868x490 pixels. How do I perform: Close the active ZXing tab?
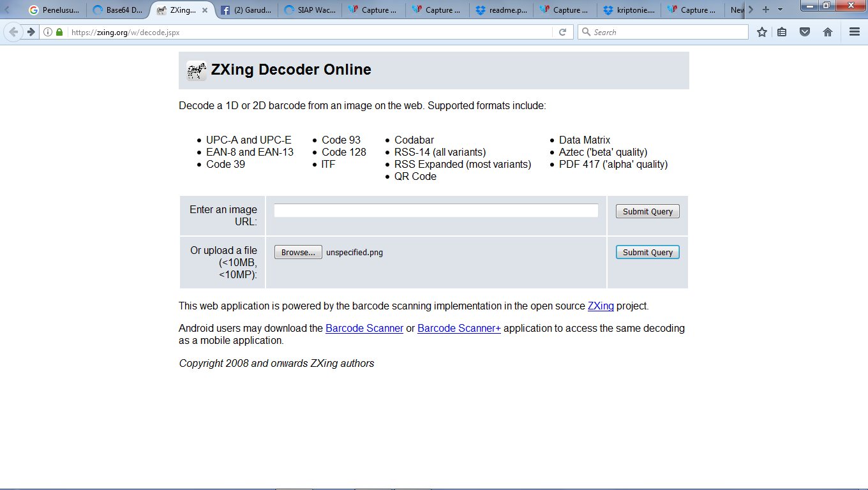(204, 10)
